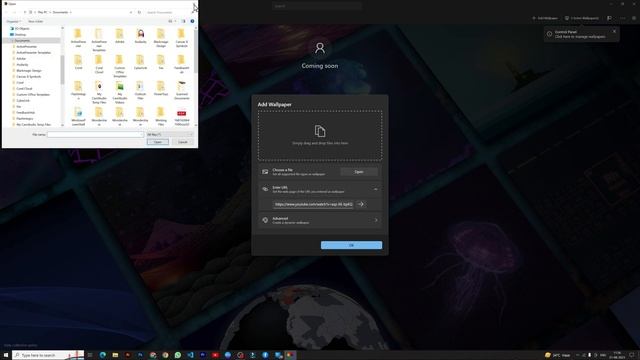Viewport: 640px width, 360px height.
Task: Click the Choose a file image icon
Action: pos(265,172)
